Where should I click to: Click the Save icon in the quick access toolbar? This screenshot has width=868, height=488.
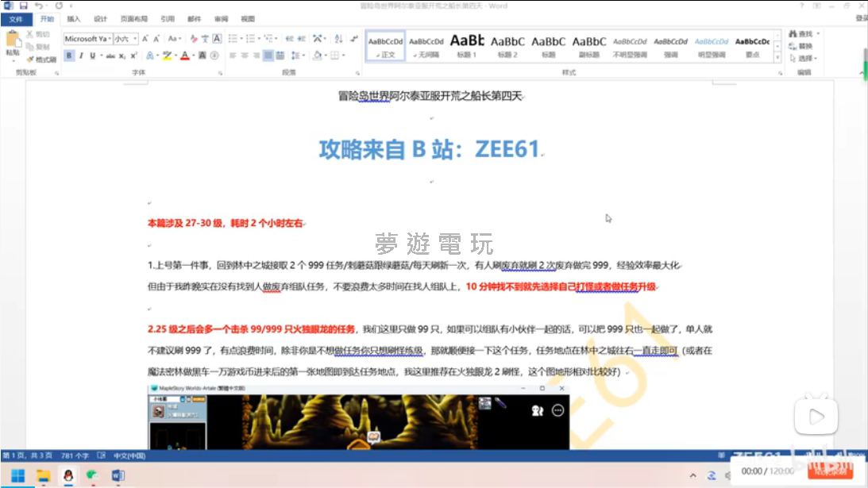tap(23, 6)
